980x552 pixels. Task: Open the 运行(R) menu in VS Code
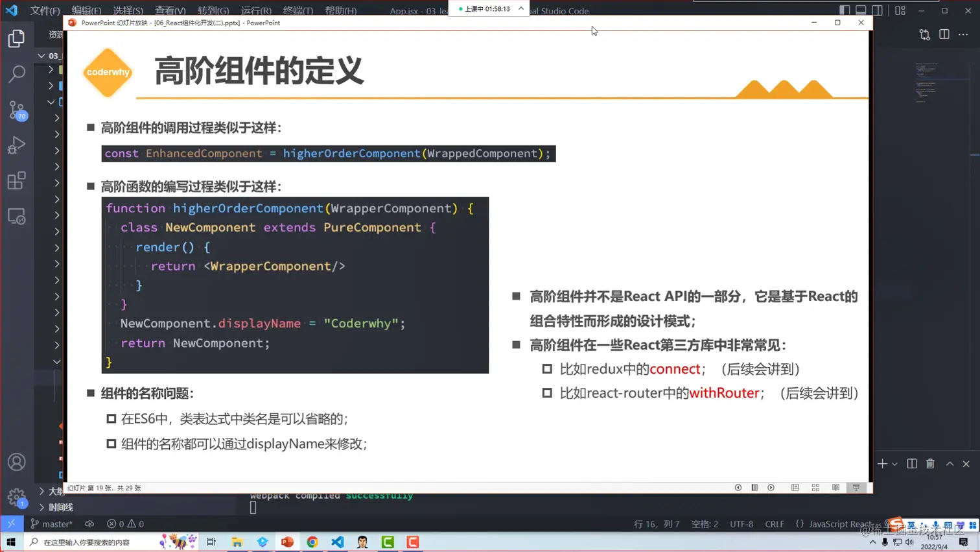coord(256,10)
